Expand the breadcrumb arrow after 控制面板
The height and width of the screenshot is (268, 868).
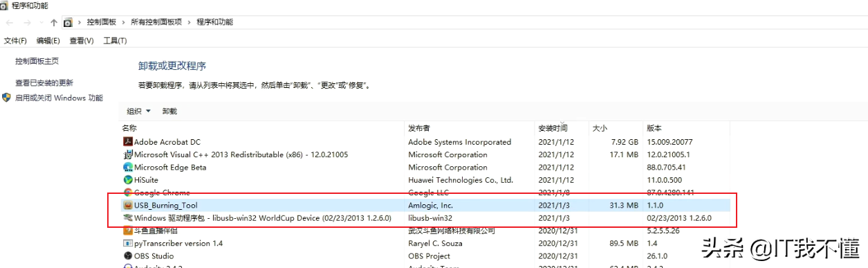point(122,22)
